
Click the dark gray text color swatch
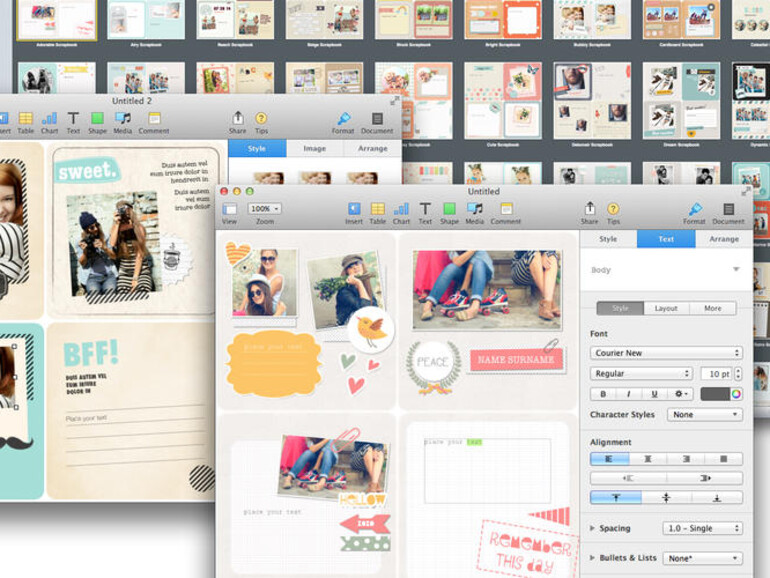point(715,394)
